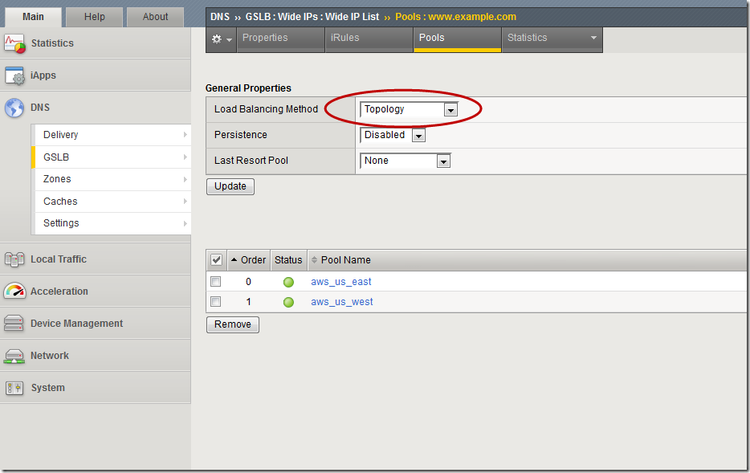Select Zones in the DNS menu

tap(113, 179)
